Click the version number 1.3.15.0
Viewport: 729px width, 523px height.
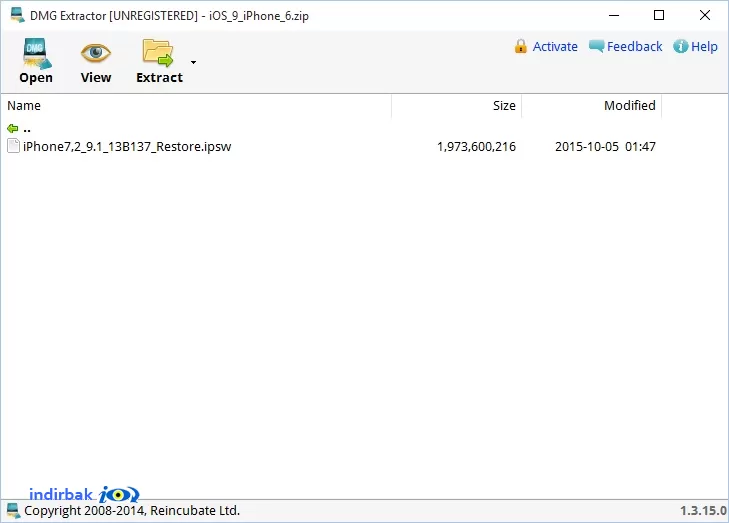pyautogui.click(x=703, y=510)
